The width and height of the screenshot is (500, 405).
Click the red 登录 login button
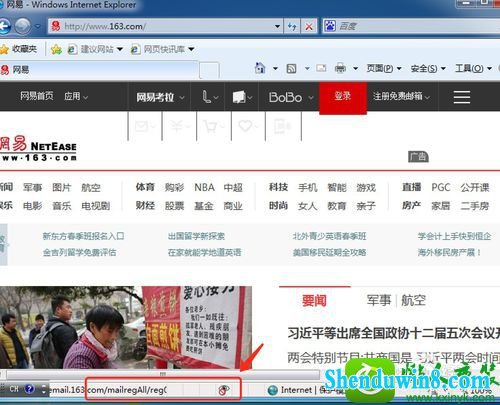tap(343, 97)
